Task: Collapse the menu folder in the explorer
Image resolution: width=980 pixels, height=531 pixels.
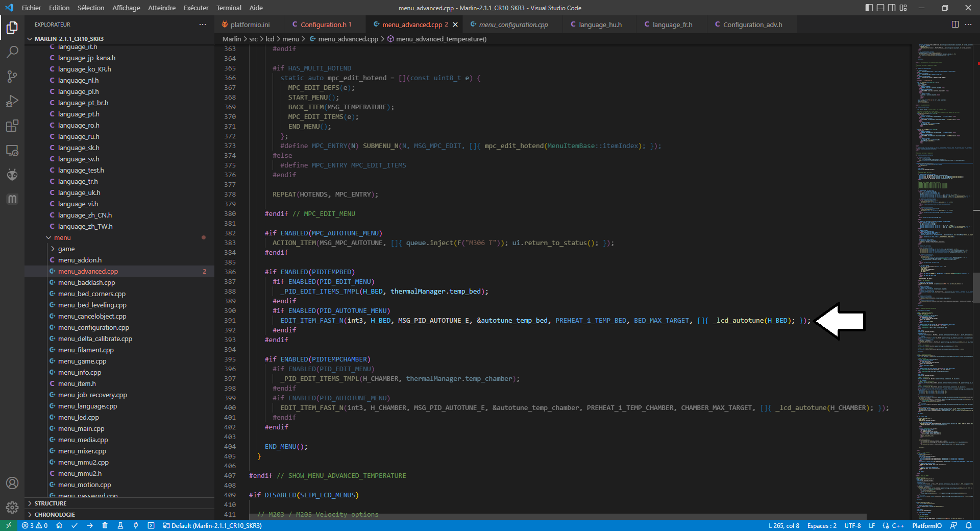Action: click(x=120, y=238)
